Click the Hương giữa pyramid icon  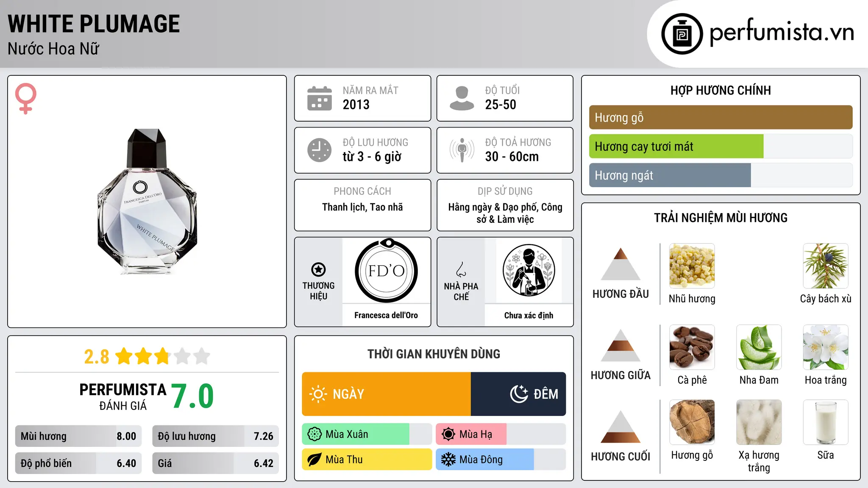pos(620,345)
